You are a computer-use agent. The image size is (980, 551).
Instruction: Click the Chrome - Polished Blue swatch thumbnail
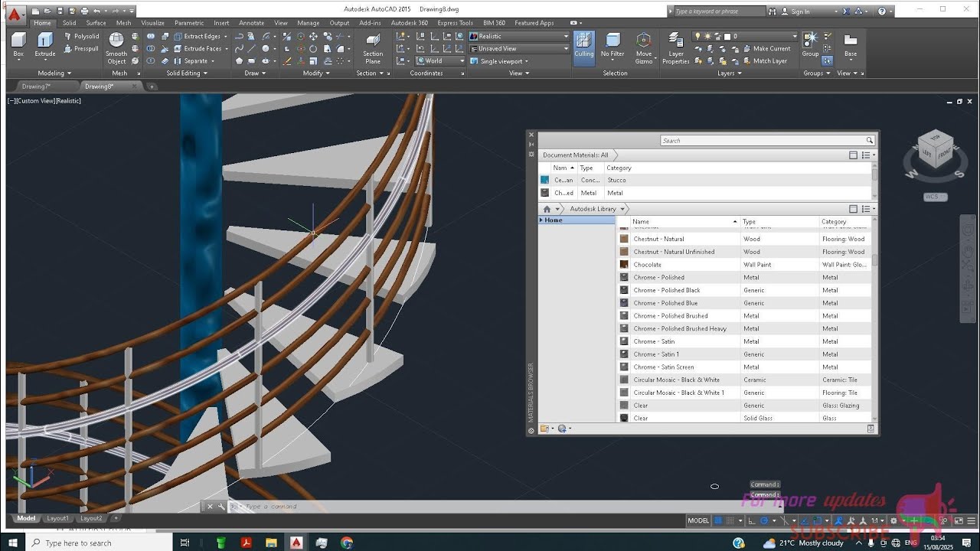pos(624,303)
